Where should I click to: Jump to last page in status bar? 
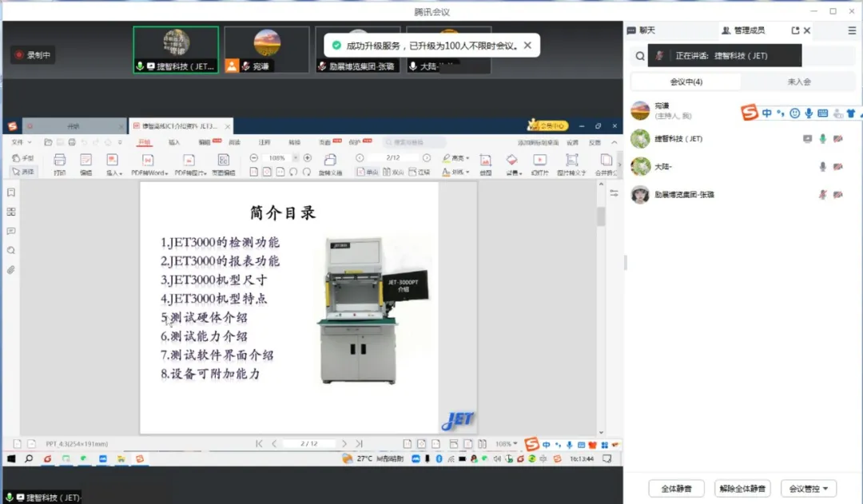pos(360,443)
